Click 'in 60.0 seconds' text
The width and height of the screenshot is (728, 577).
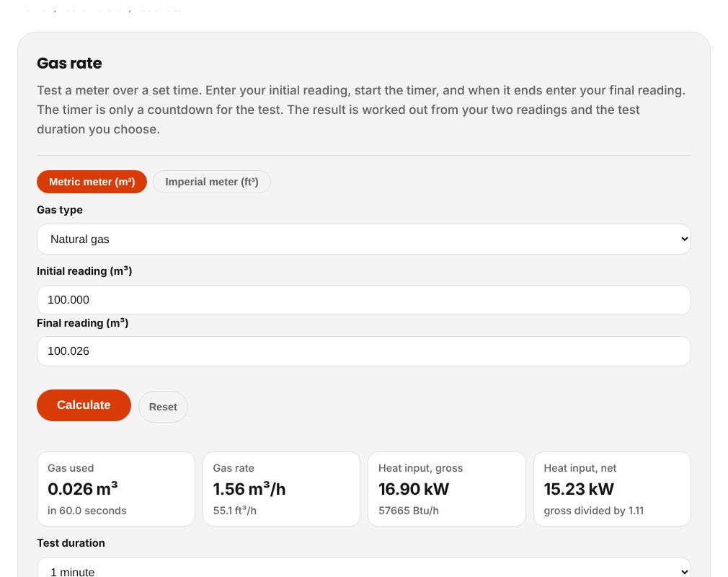point(86,511)
